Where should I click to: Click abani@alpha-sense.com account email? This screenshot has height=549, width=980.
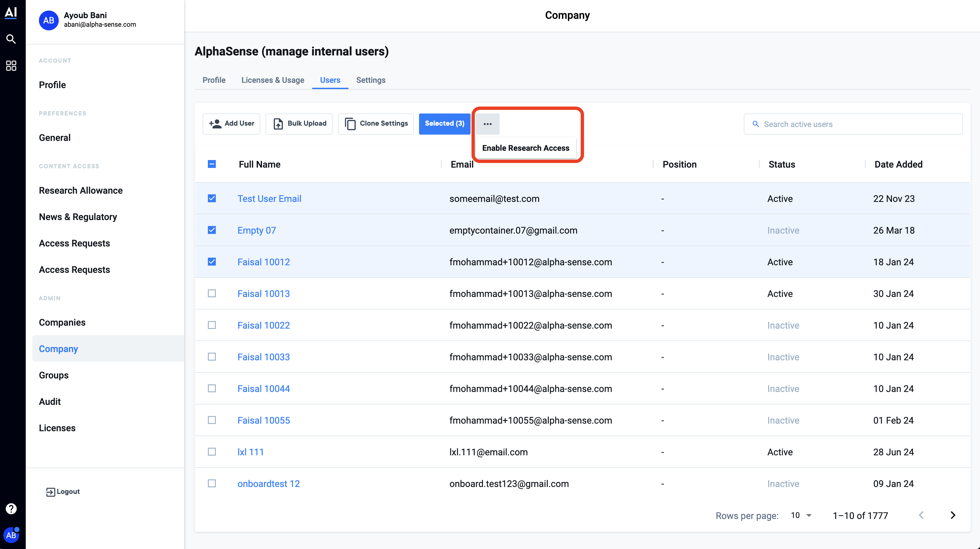(x=100, y=24)
